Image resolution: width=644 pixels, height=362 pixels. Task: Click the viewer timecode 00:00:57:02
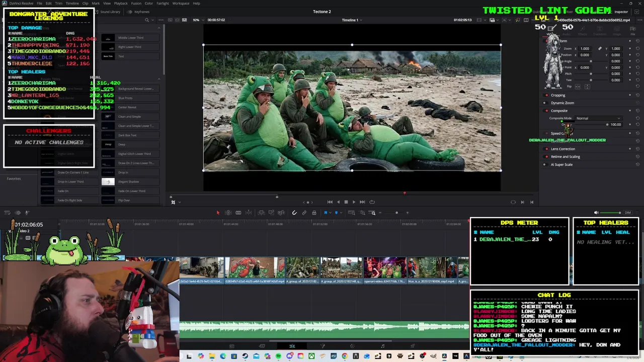[x=216, y=20]
